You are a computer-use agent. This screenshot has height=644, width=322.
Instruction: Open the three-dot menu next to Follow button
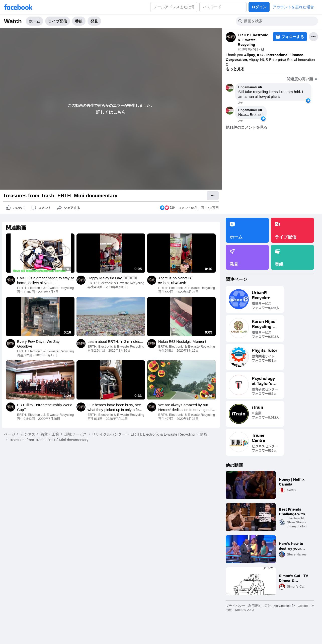(x=313, y=37)
